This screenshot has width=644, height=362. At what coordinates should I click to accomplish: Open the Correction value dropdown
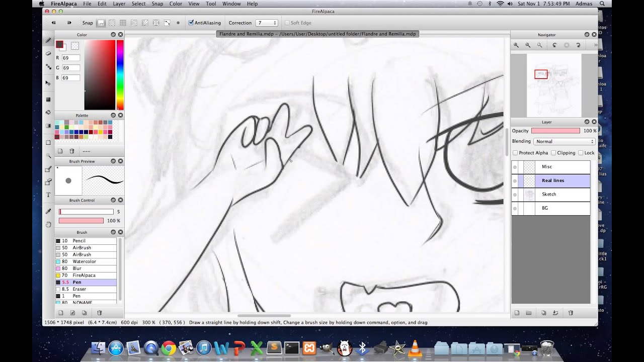point(267,23)
